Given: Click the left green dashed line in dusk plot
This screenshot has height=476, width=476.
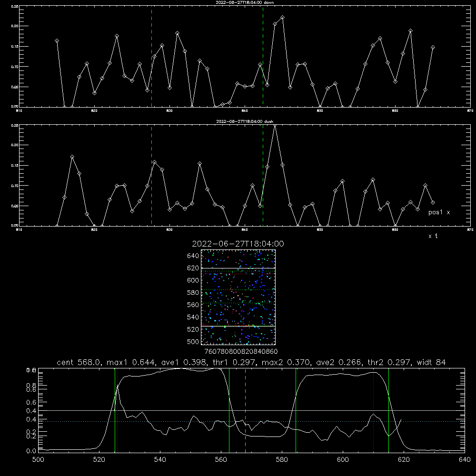Looking at the screenshot, I should tap(151, 175).
